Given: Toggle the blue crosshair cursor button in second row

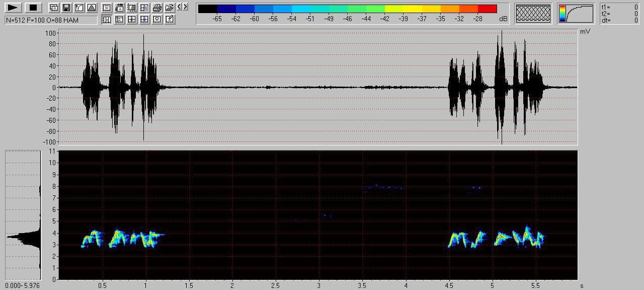Looking at the screenshot, I should tap(144, 20).
